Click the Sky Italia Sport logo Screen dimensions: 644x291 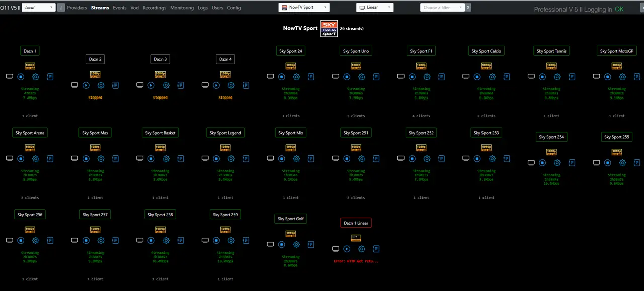coord(329,28)
